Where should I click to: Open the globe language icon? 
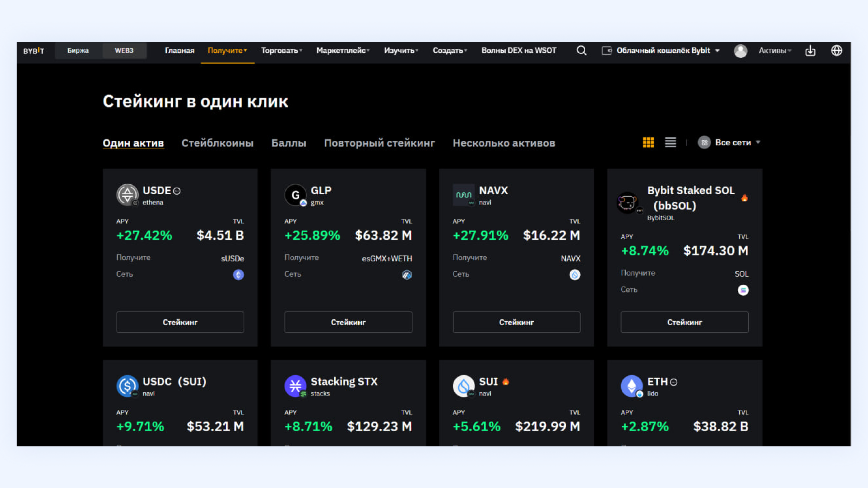836,51
